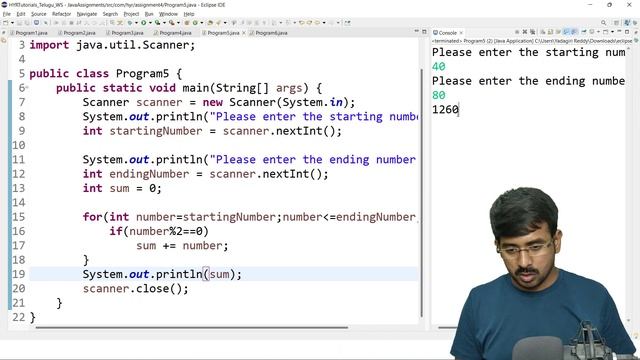The width and height of the screenshot is (640, 360).
Task: Click the green Run toolbar button
Action: pyautogui.click(x=144, y=23)
